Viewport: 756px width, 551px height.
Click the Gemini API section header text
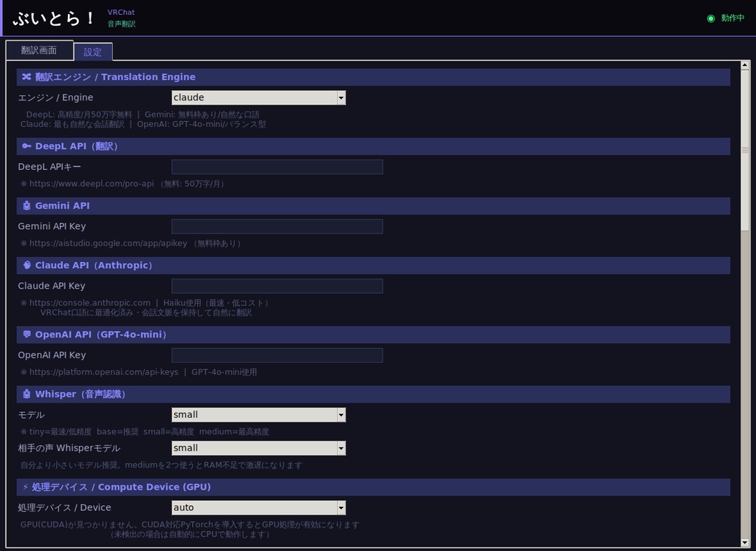click(62, 205)
